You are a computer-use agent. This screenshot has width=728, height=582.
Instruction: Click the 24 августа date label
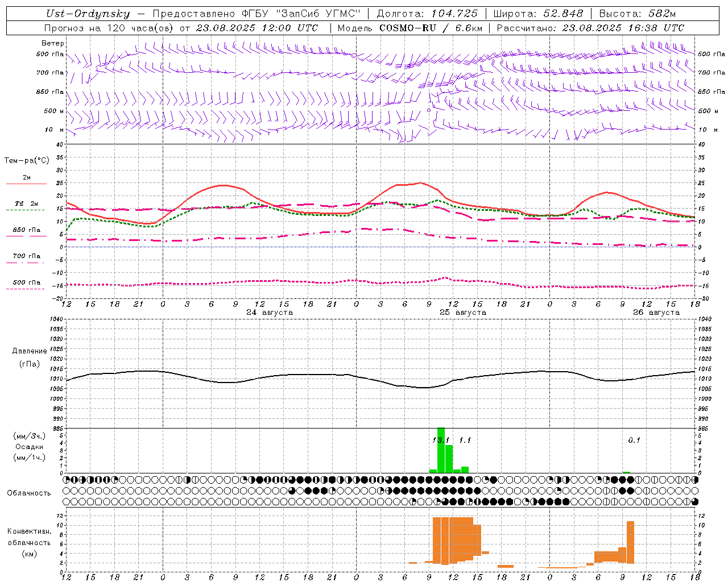270,313
